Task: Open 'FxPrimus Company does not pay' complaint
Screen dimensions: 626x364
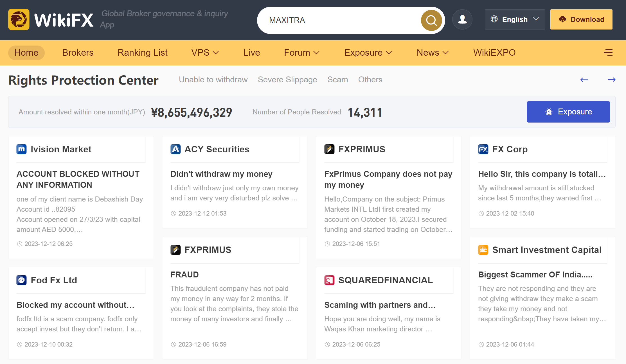Action: pos(388,179)
